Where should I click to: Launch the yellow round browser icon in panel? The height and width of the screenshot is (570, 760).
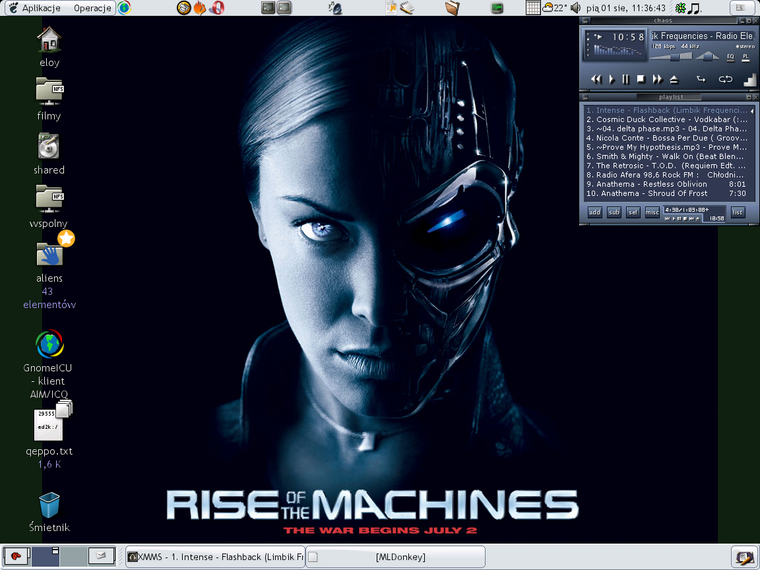click(x=183, y=8)
